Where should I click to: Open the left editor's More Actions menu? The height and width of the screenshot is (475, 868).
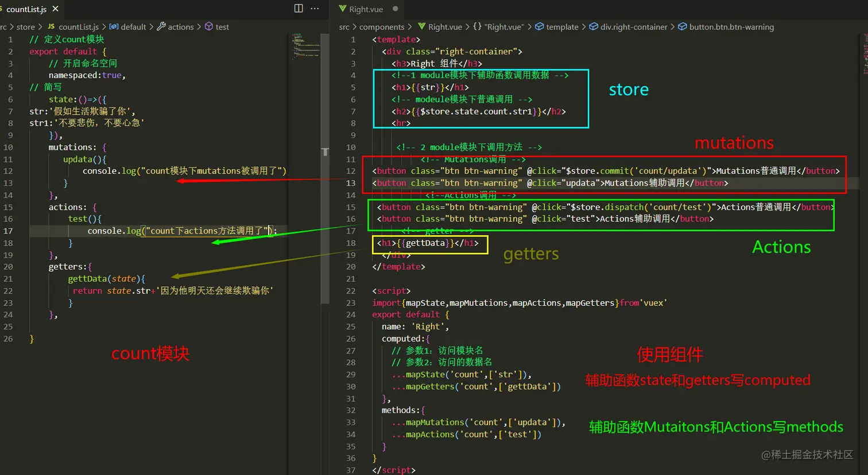[315, 8]
